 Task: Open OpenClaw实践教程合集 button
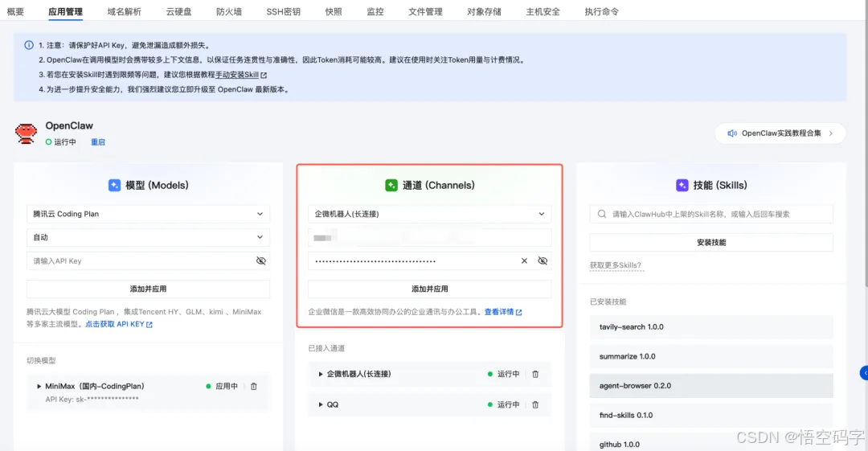(780, 133)
